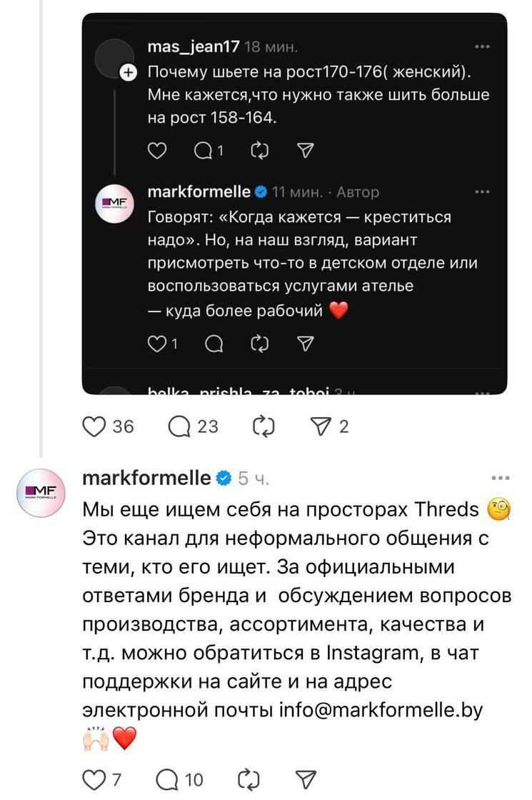The image size is (532, 800).
Task: Open more options for markformelle author reply
Action: (482, 191)
